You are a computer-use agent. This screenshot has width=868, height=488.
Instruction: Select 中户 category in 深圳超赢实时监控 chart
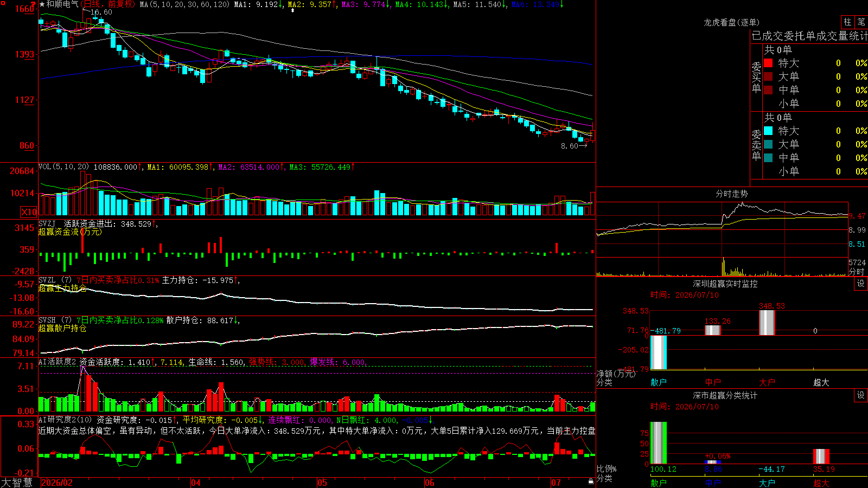click(x=713, y=382)
